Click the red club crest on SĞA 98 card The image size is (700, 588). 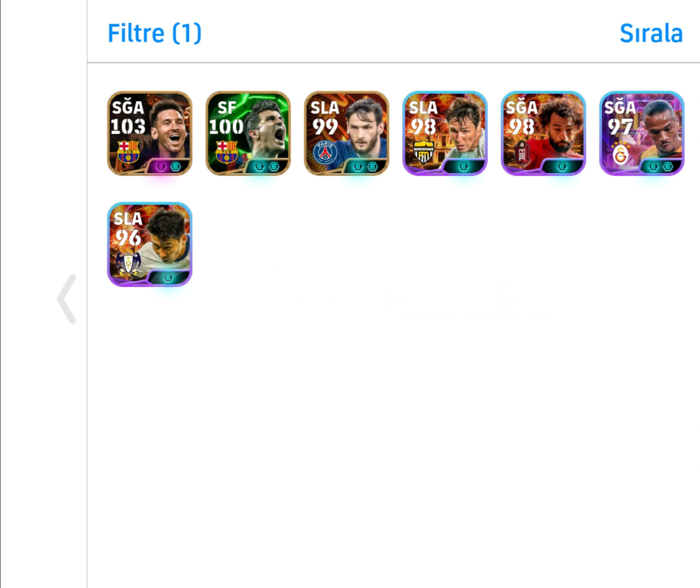point(521,152)
